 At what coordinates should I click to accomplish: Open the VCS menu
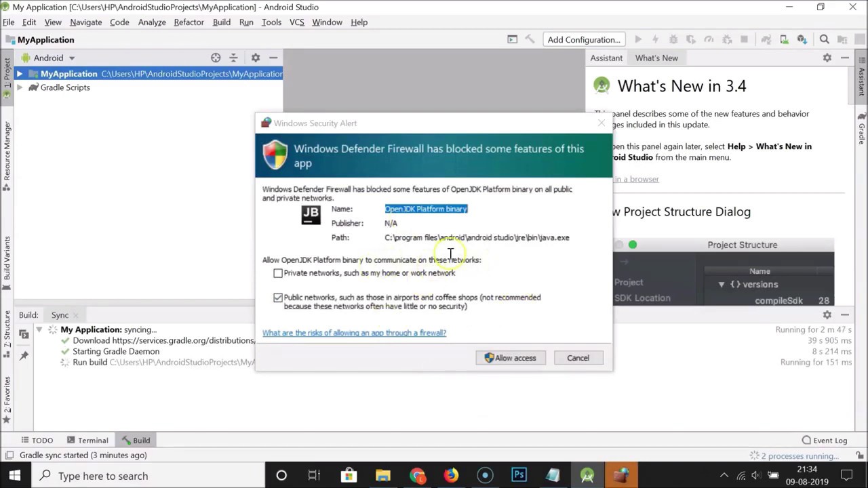(x=296, y=22)
